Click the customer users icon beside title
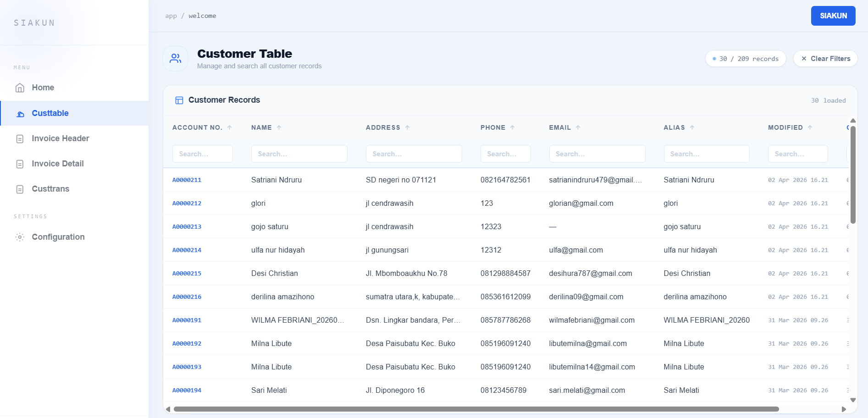868x418 pixels. (176, 59)
